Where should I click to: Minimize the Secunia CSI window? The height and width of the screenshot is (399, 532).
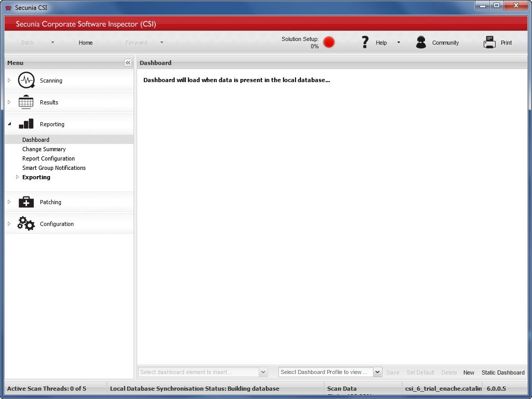[x=483, y=6]
